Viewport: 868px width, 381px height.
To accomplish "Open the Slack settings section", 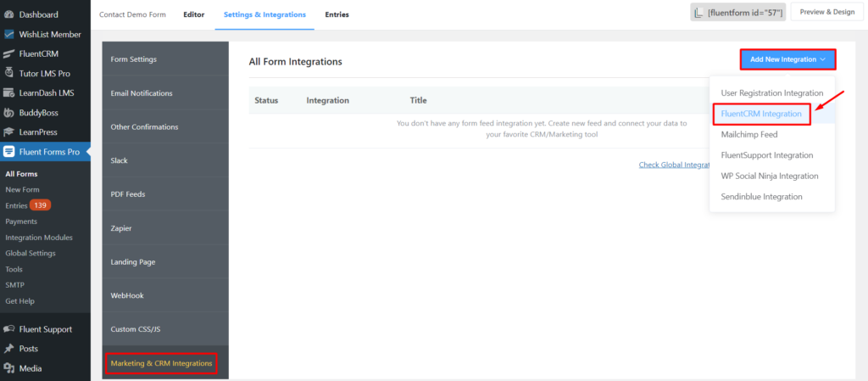I will (165, 160).
